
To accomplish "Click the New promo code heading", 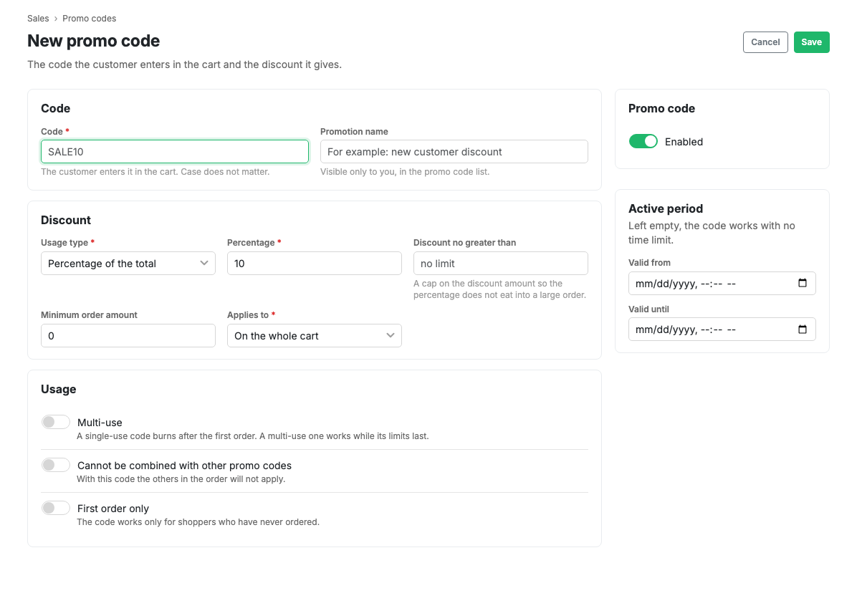I will [x=93, y=41].
